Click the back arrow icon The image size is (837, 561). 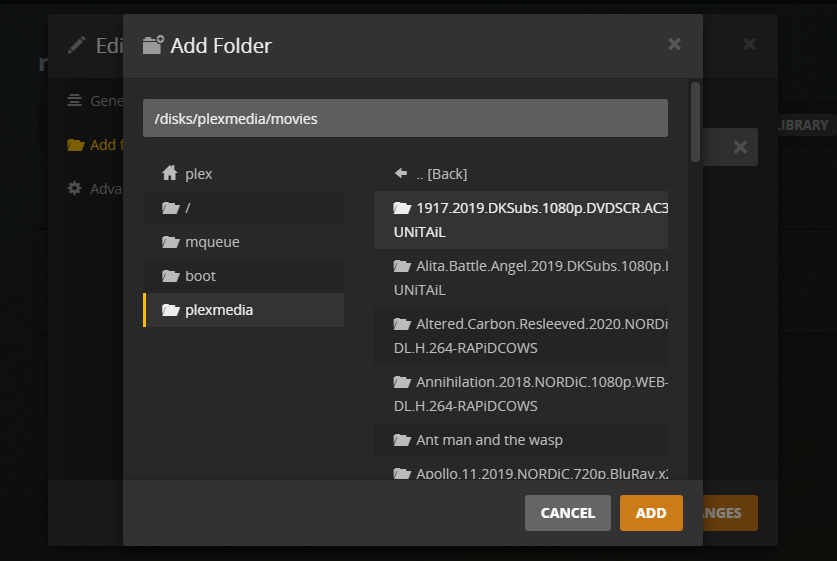(401, 174)
